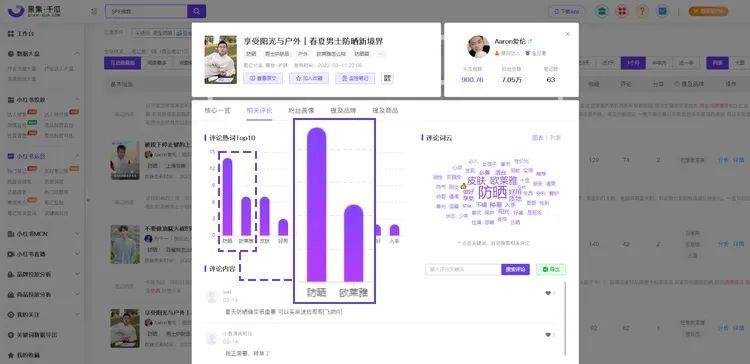Image resolution: width=750 pixels, height=364 pixels.
Task: Click the 防晒 tag under note title
Action: [x=251, y=54]
